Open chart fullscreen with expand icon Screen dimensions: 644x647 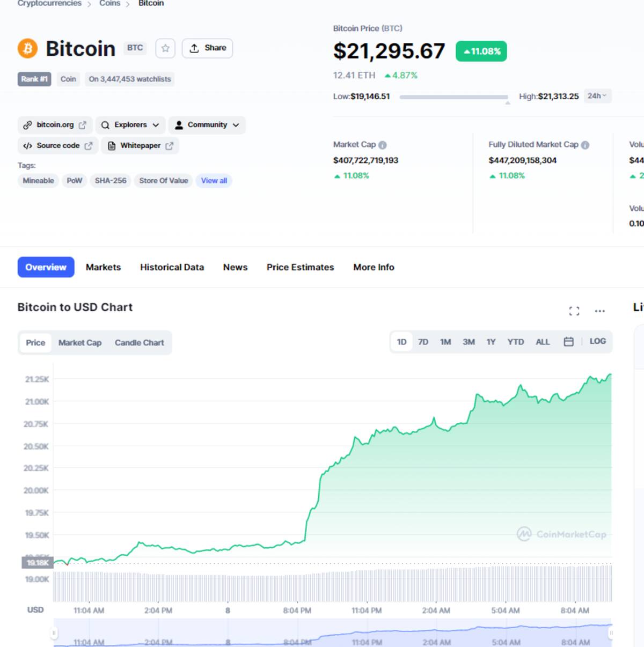click(574, 311)
